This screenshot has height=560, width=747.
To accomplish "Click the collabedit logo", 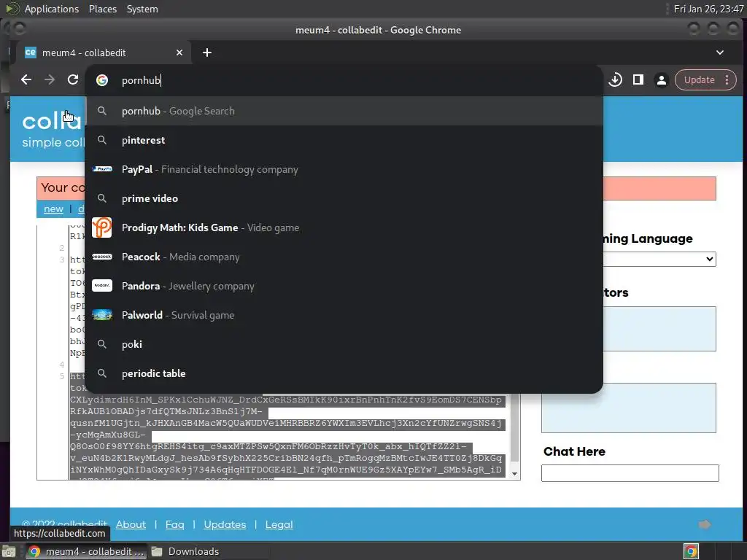I will click(x=53, y=121).
